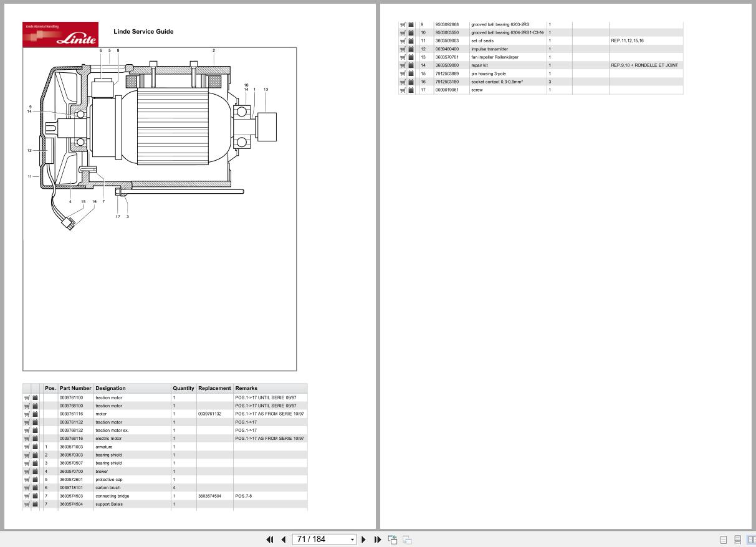Viewport: 756px width, 547px height.
Task: Click 'socket contact 0,3-0,9mm²' designation
Action: click(497, 82)
